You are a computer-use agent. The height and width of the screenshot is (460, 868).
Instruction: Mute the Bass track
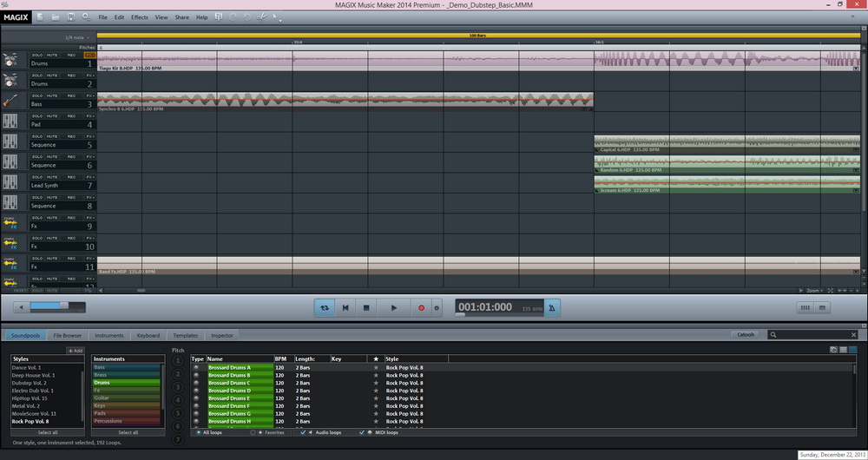pos(52,95)
